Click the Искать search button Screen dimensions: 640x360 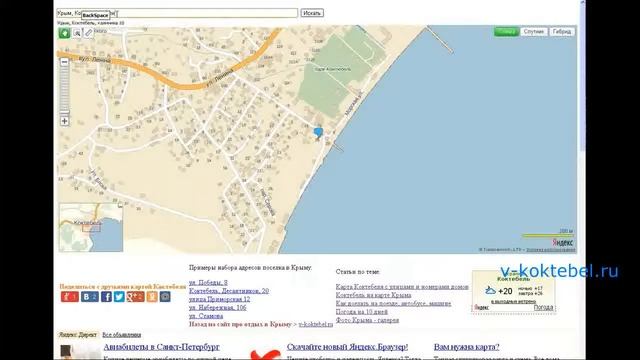(312, 13)
